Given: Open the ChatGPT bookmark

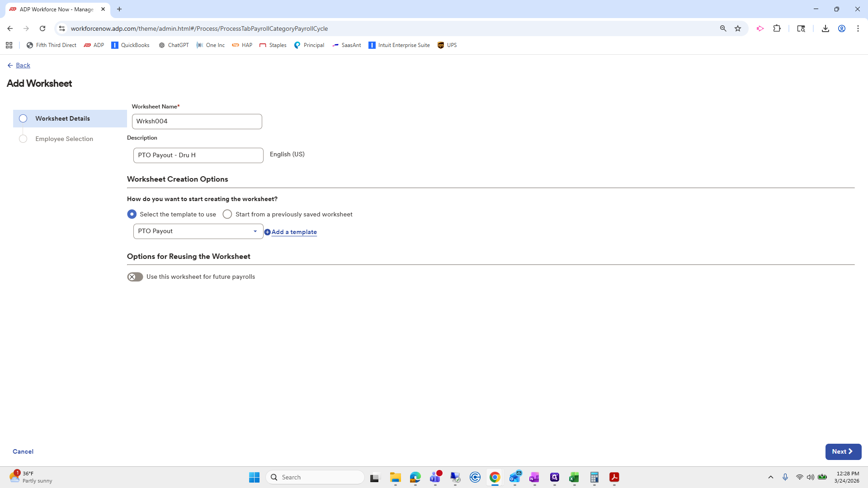Looking at the screenshot, I should click(x=174, y=45).
